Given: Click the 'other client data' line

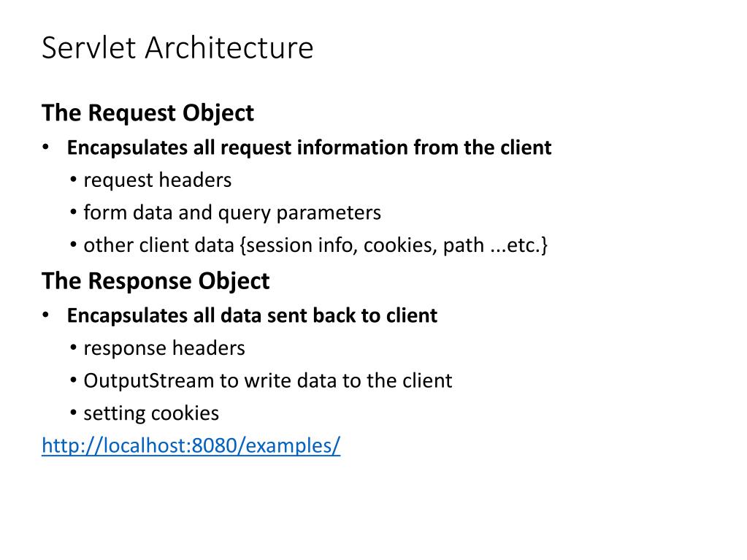Looking at the screenshot, I should tap(315, 245).
